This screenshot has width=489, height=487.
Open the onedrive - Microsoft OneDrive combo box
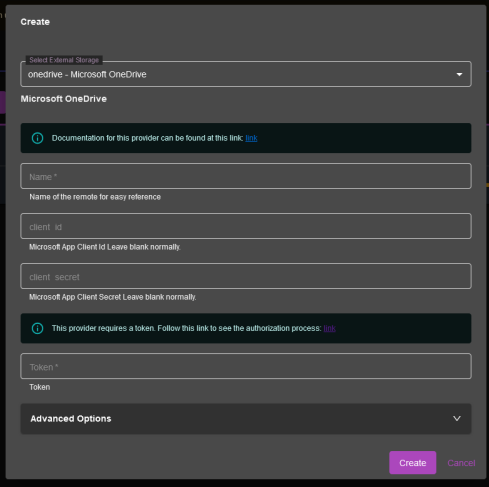(246, 74)
